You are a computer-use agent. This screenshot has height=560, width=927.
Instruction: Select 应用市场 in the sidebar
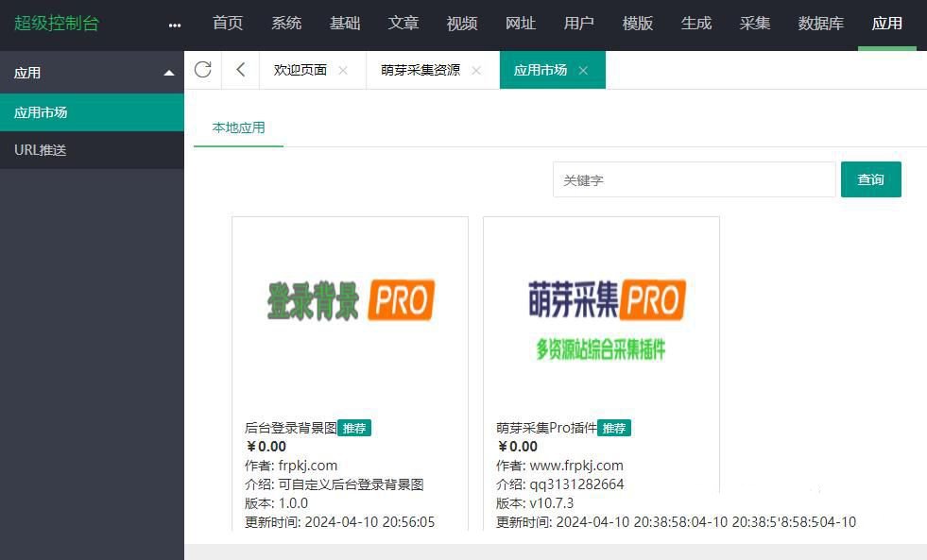[41, 112]
